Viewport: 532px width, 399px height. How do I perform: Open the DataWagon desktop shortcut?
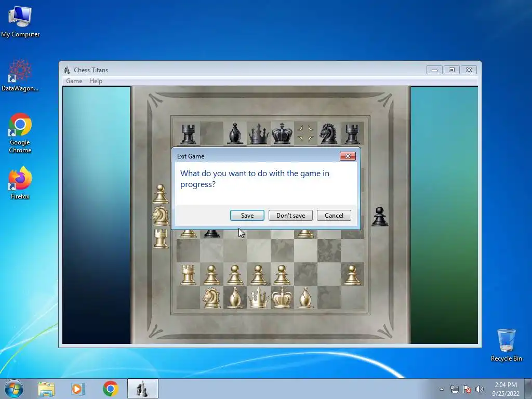coord(20,76)
